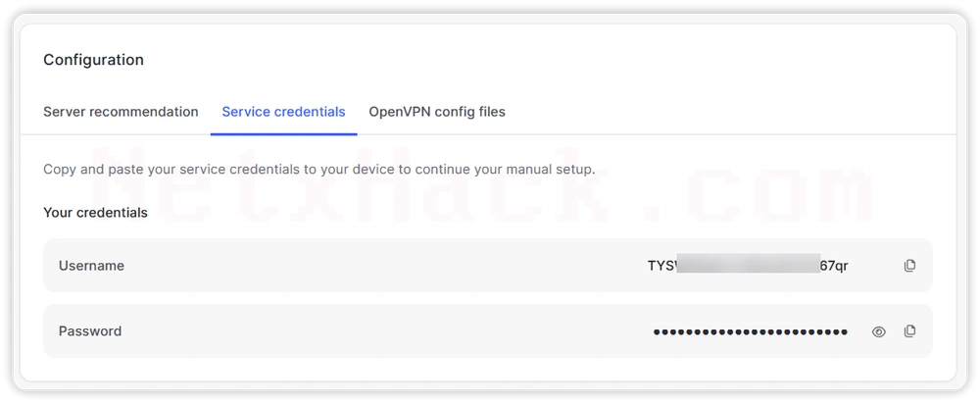Click empty space in the Username row
The width and height of the screenshot is (980, 403).
375,266
